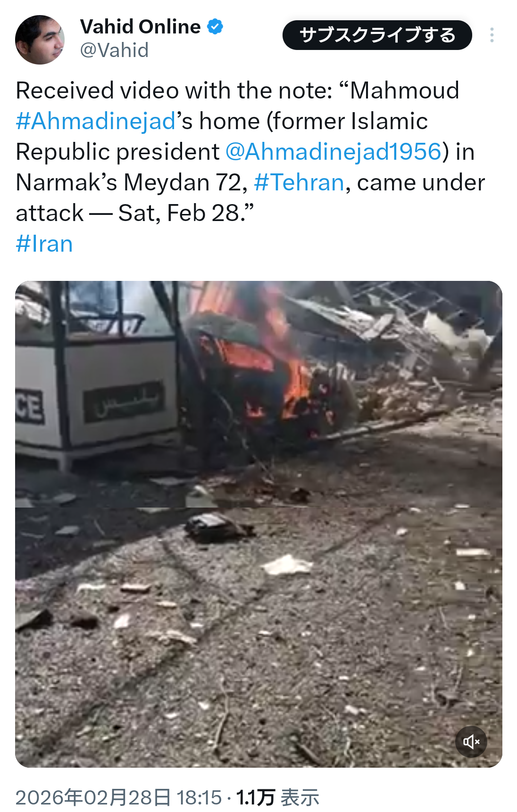Image resolution: width=517 pixels, height=812 pixels.
Task: Click the blue verified badge
Action: click(x=215, y=27)
